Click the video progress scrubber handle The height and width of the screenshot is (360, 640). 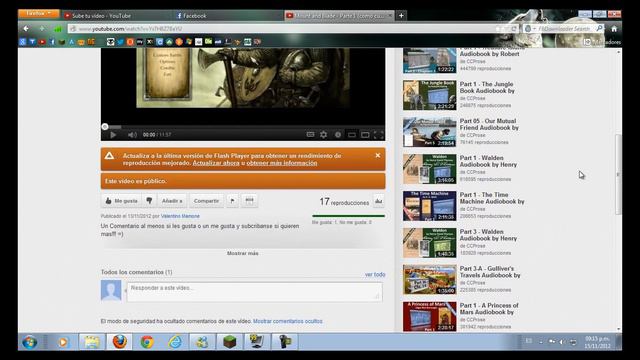105,127
